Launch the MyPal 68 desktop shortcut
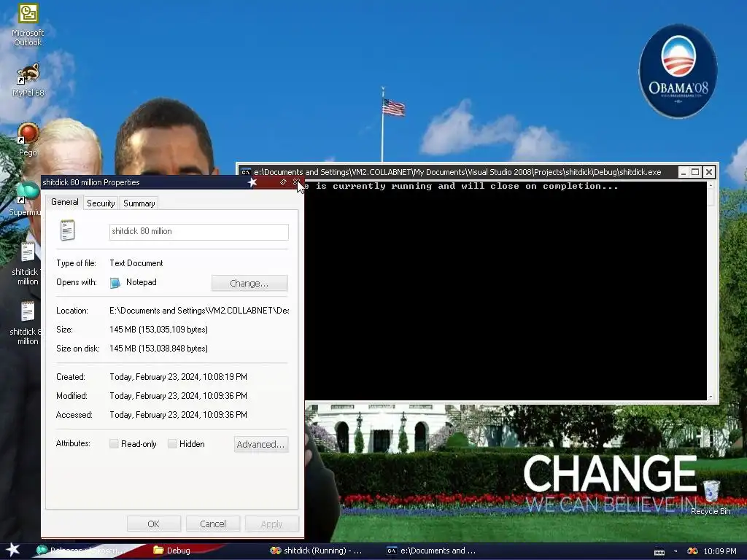Viewport: 747px width, 560px height. click(x=28, y=80)
